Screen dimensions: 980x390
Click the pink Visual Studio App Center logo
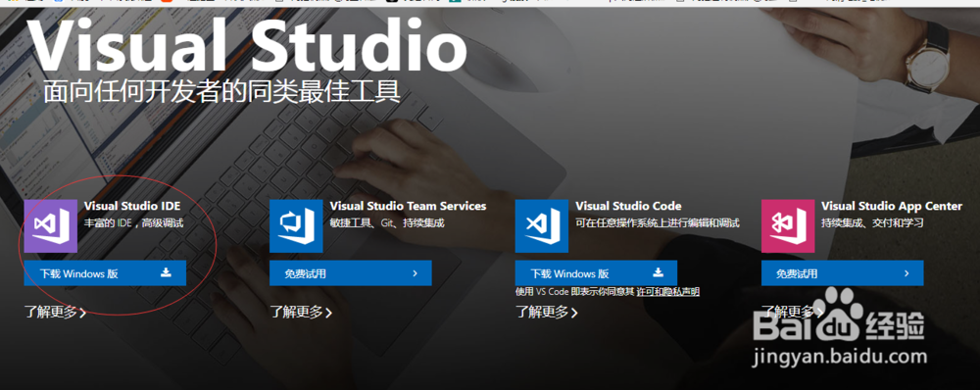point(788,226)
